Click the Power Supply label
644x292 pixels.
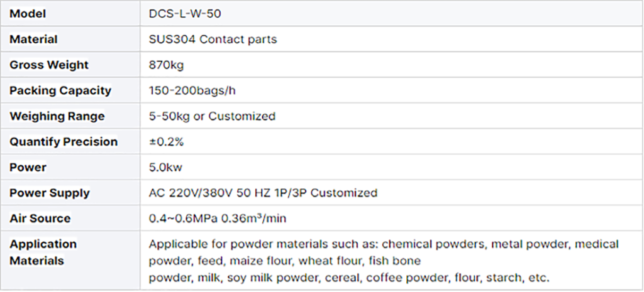coord(50,193)
